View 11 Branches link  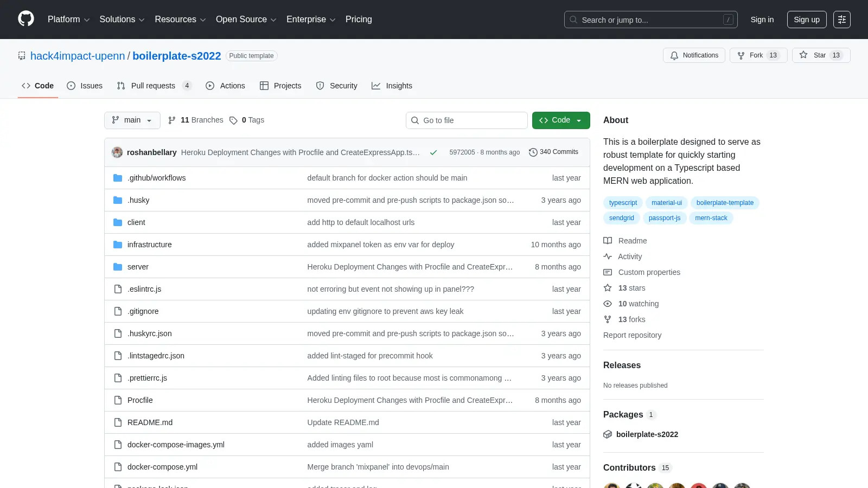tap(196, 120)
